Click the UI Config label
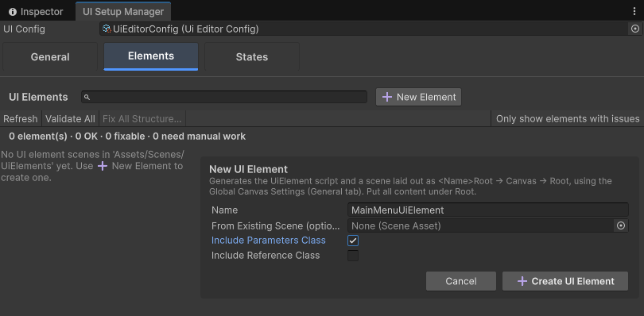Screen dimensions: 644x316 (x=24, y=29)
